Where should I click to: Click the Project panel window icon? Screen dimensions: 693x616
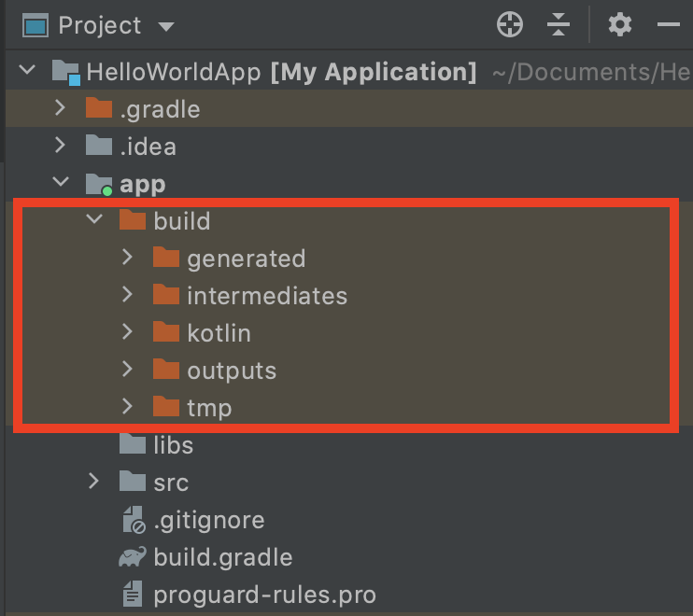pyautogui.click(x=35, y=25)
